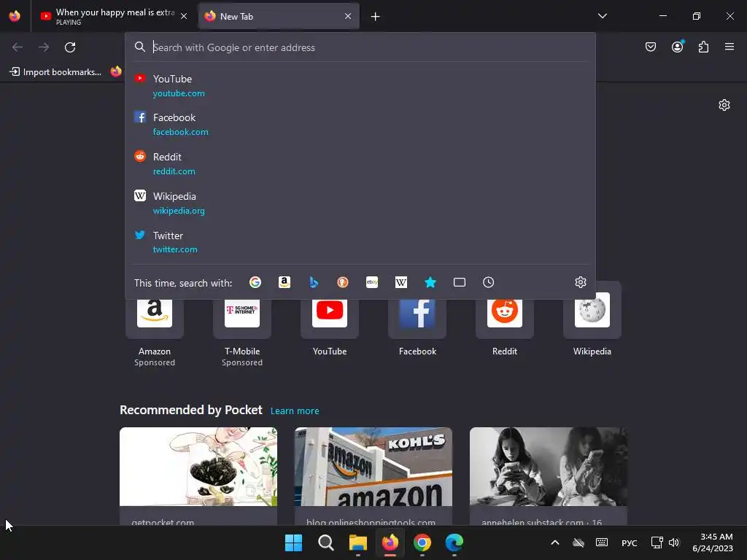Close the New Tab tab
This screenshot has height=560, width=747.
click(348, 16)
